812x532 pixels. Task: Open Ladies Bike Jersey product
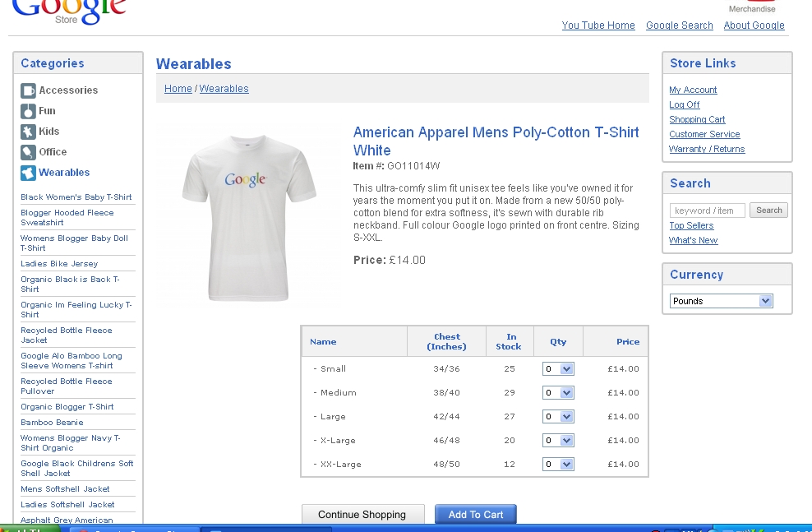[59, 264]
